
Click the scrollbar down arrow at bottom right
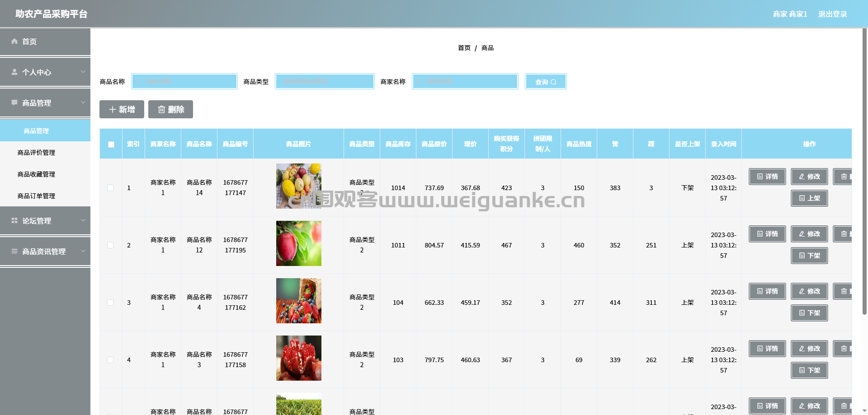coord(864,411)
